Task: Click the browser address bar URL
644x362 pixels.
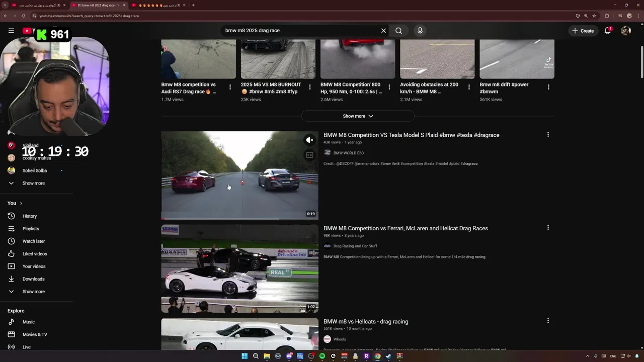Action: pos(89,16)
